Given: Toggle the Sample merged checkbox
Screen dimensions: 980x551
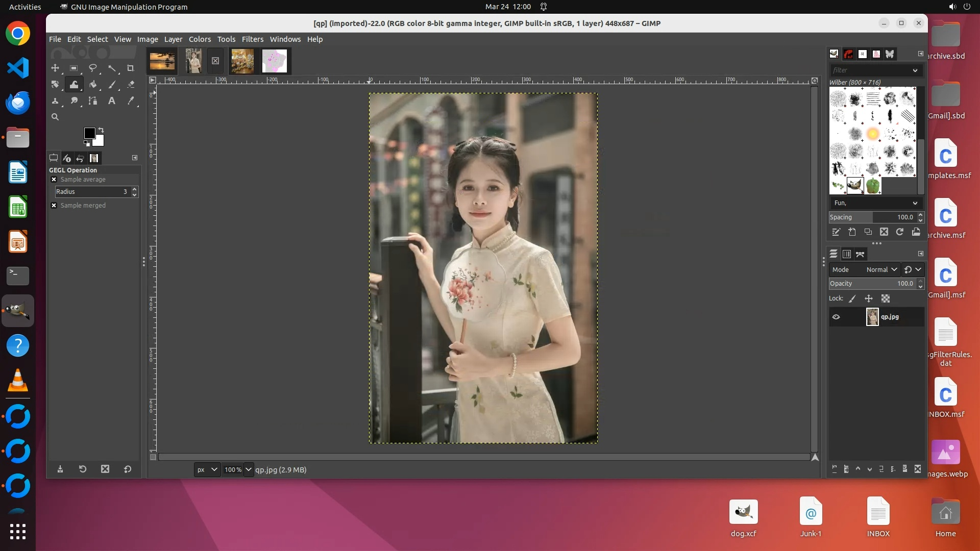Looking at the screenshot, I should point(54,206).
